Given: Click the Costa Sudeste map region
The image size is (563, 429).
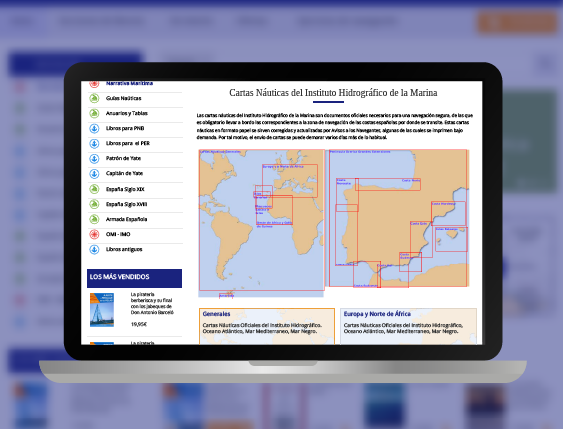Looking at the screenshot, I should (410, 262).
